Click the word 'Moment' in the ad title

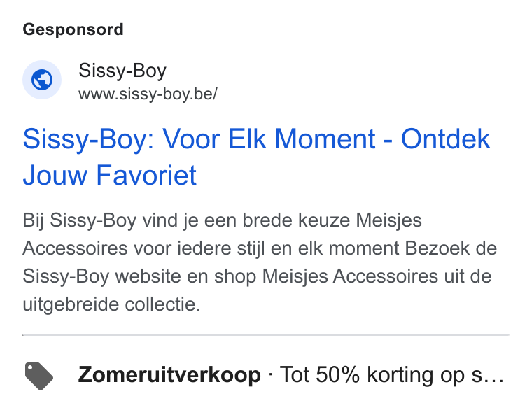point(325,139)
